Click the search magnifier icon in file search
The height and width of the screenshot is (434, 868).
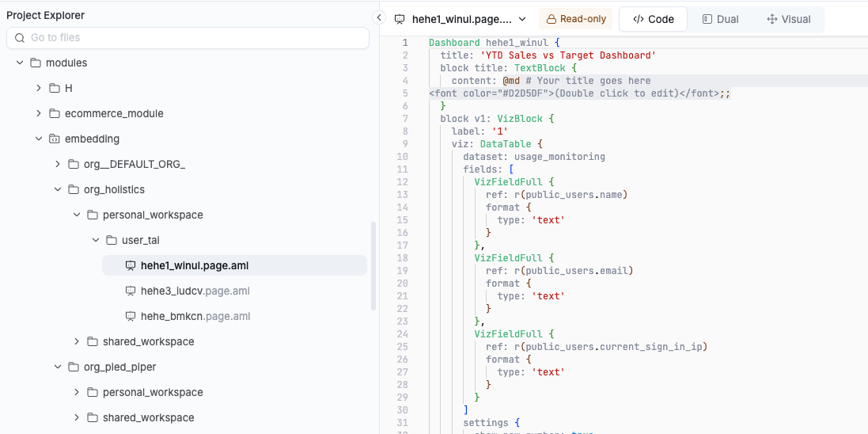pos(20,38)
